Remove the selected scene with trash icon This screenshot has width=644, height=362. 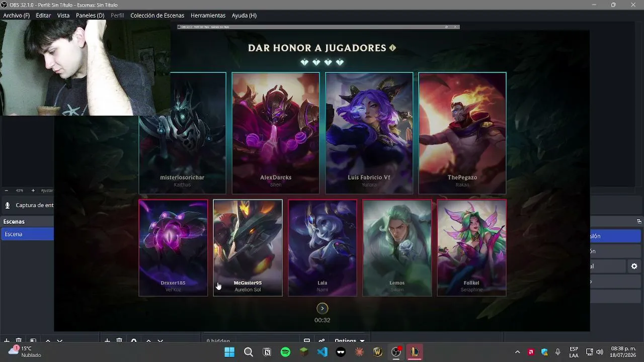[x=19, y=341]
